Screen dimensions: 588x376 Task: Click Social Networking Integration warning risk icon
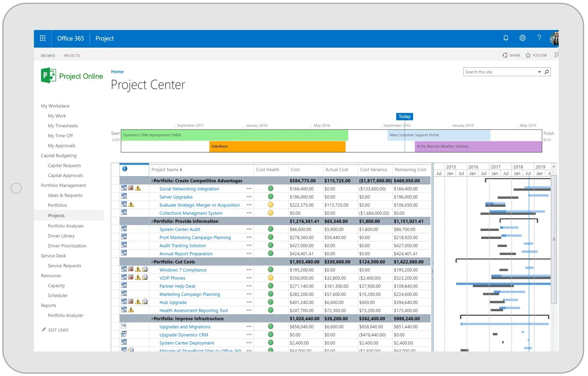click(138, 188)
